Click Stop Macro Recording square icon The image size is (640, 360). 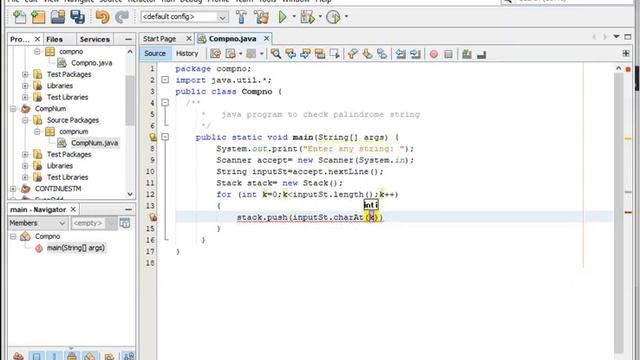tap(448, 54)
